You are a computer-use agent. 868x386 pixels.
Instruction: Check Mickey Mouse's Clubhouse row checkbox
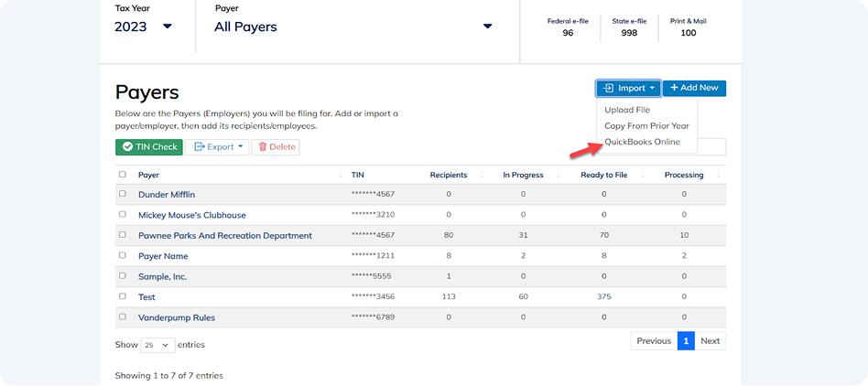coord(123,215)
